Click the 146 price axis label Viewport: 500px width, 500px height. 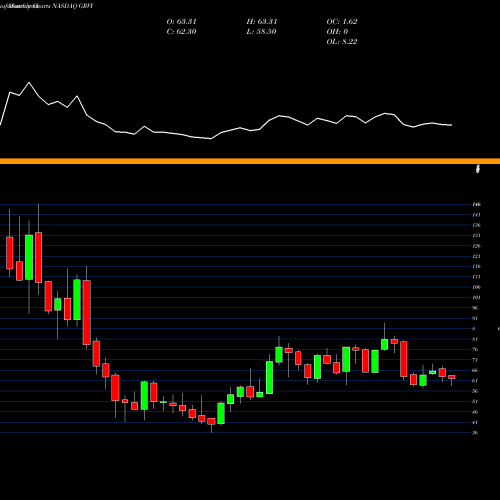(x=476, y=204)
